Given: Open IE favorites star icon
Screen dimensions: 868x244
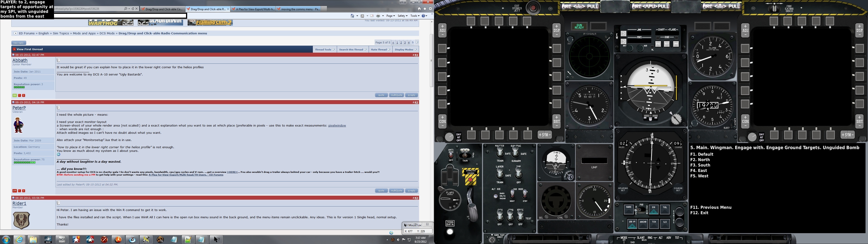Looking at the screenshot, I should click(x=425, y=9).
